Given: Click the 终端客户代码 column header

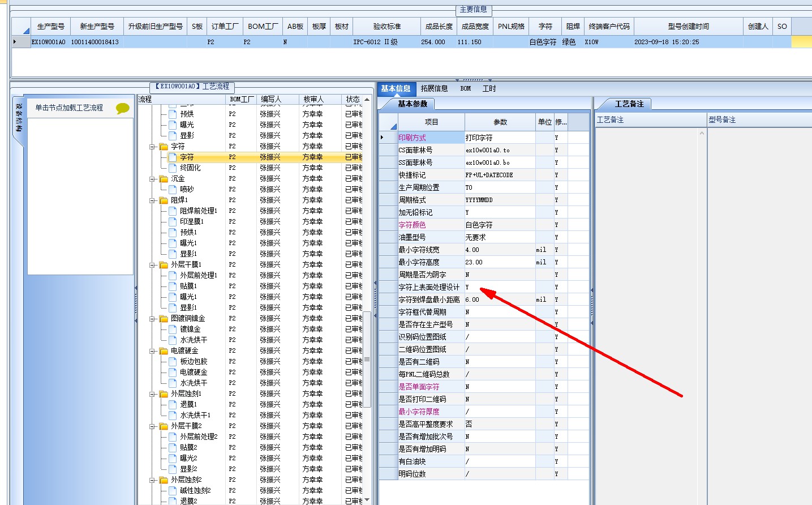Looking at the screenshot, I should point(609,27).
